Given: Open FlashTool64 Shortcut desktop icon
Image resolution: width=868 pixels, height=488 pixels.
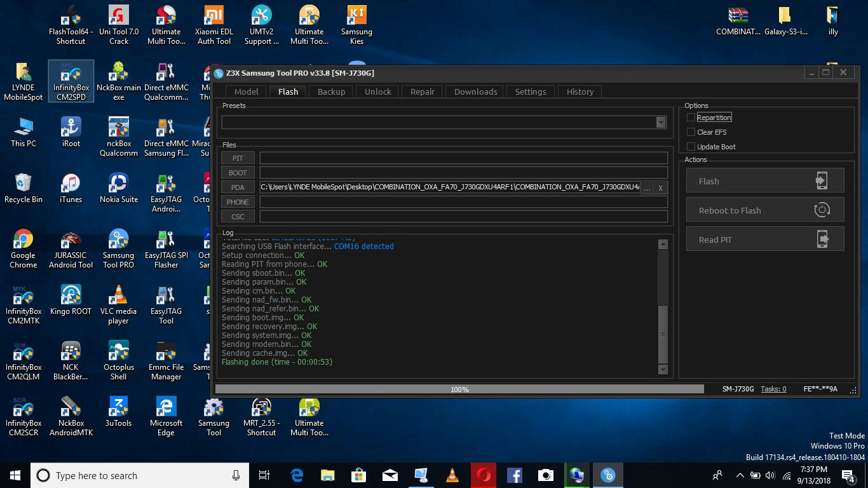Looking at the screenshot, I should click(x=71, y=25).
